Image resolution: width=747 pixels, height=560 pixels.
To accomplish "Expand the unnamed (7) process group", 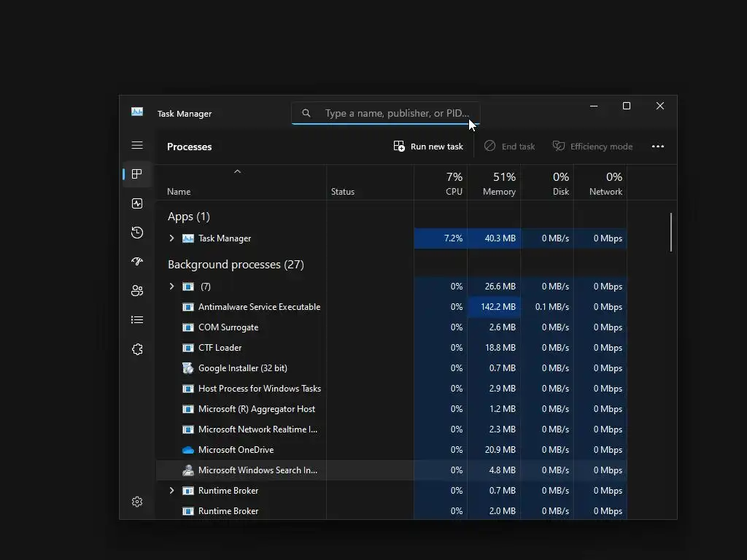I will pyautogui.click(x=172, y=286).
